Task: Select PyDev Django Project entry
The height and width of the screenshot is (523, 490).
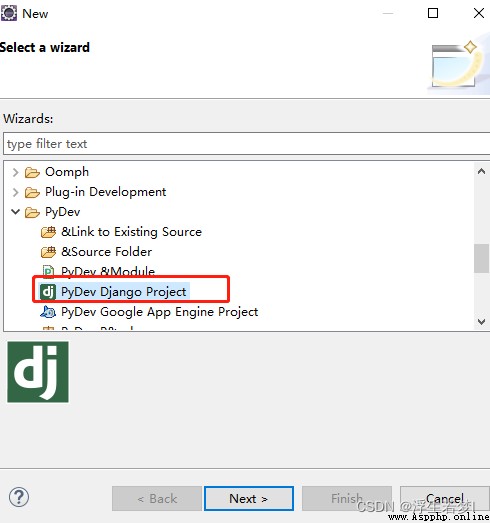Action: click(123, 292)
